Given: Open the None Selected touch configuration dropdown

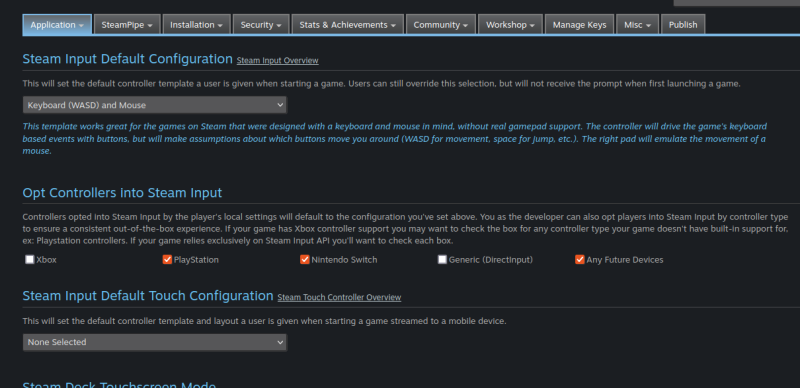Looking at the screenshot, I should 155,342.
